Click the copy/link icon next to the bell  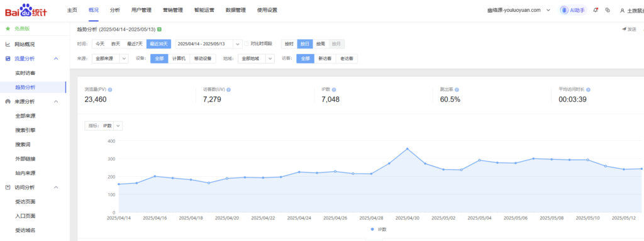tap(608, 10)
